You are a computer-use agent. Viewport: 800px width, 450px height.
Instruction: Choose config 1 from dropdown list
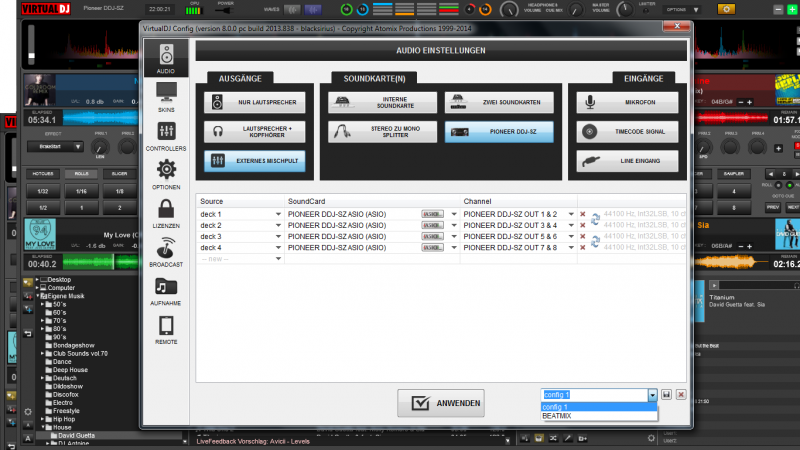pos(599,407)
